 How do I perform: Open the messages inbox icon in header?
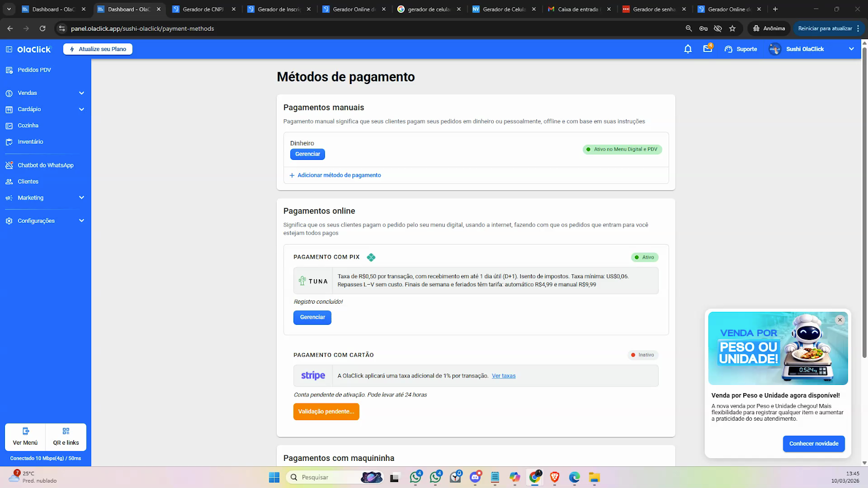click(707, 49)
